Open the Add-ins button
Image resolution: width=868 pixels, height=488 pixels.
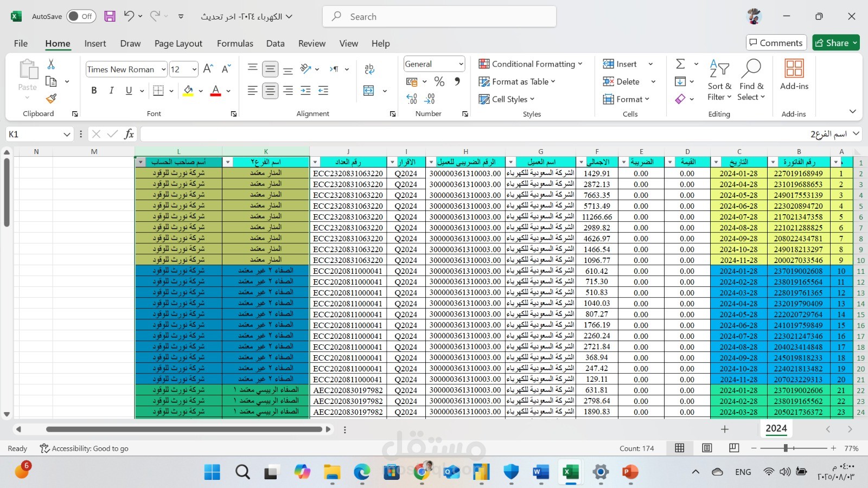click(x=794, y=74)
